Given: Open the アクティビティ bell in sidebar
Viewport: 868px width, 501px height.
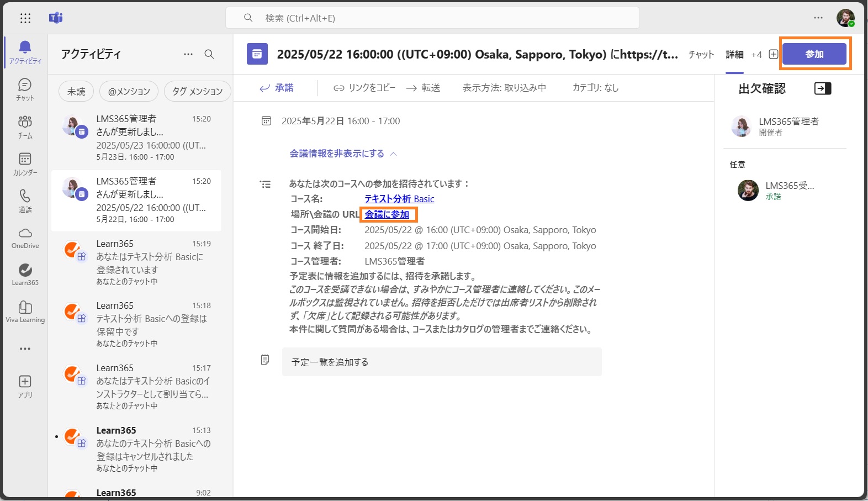Looking at the screenshot, I should (25, 52).
